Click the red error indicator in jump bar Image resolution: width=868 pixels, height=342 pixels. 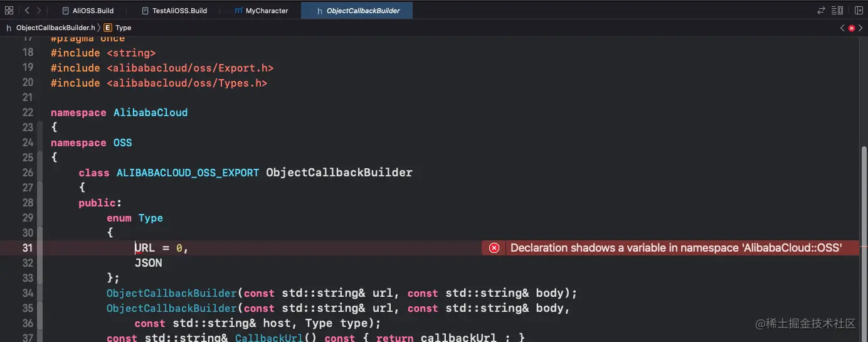coord(851,28)
